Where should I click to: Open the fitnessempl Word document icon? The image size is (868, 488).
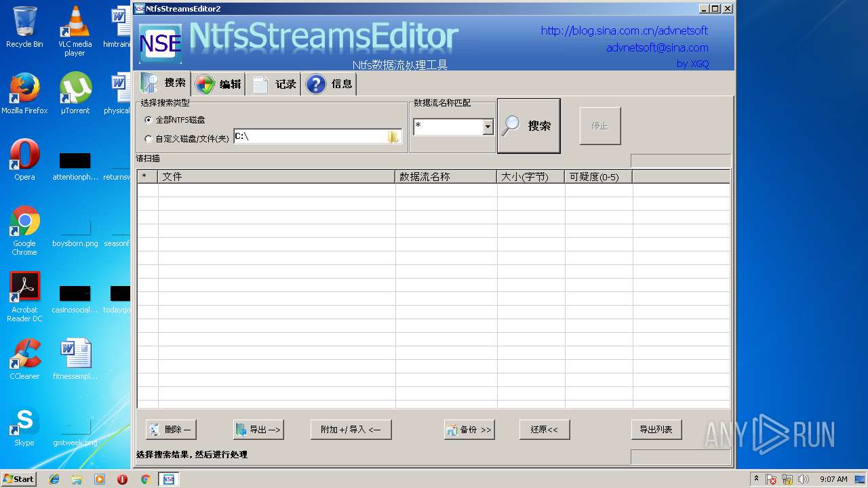point(75,359)
